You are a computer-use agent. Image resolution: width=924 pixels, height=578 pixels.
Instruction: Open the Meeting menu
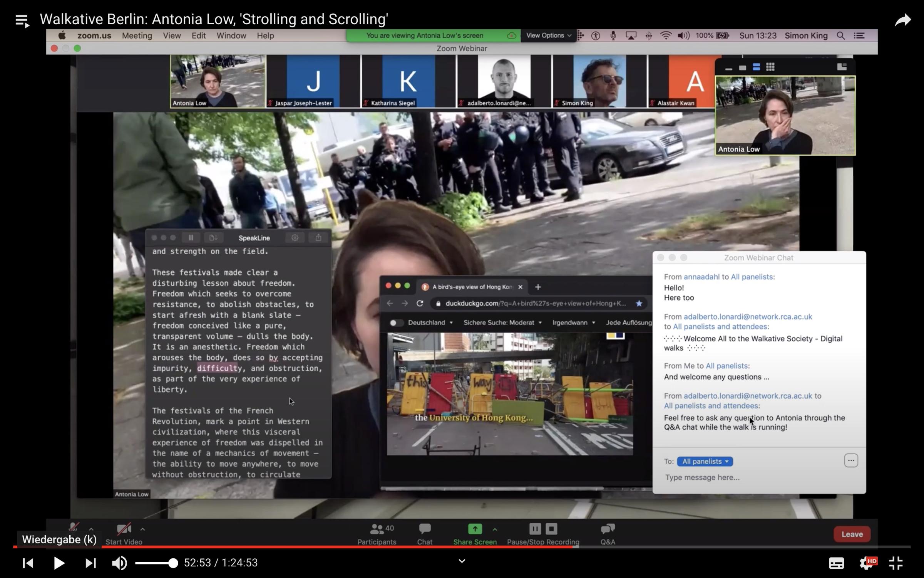click(137, 35)
